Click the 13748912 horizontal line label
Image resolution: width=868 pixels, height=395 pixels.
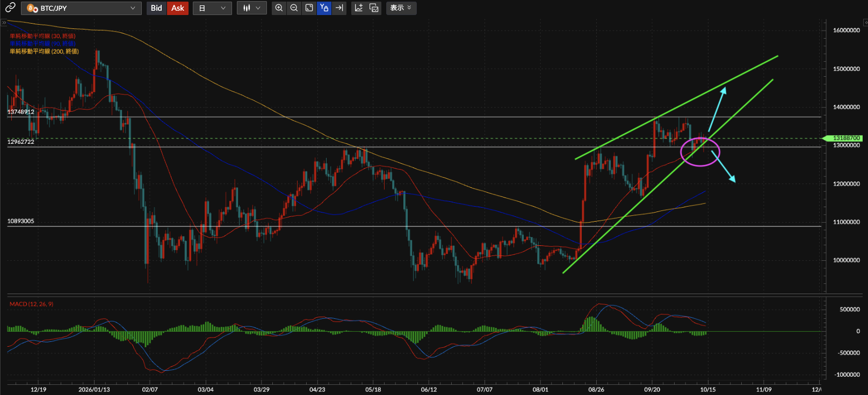(x=20, y=112)
